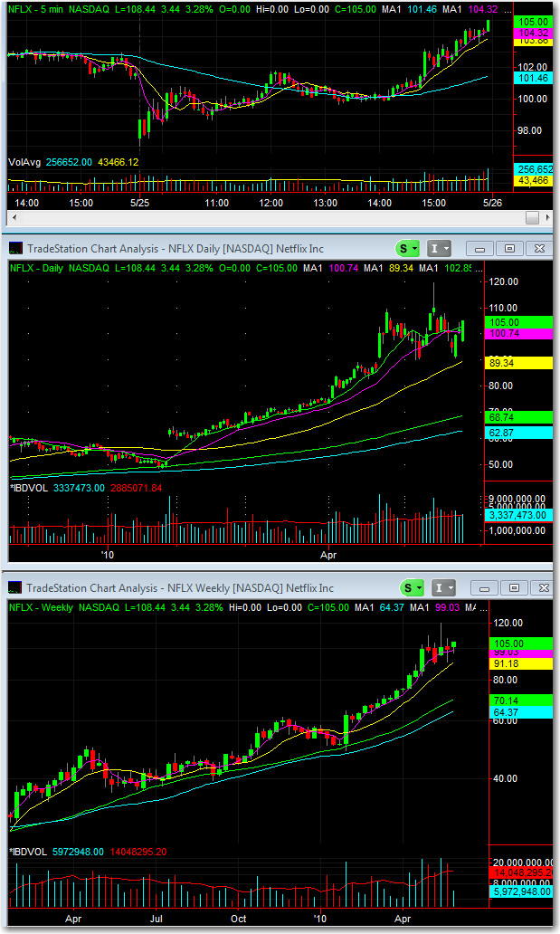Click the '10 year marker on Daily axis
This screenshot has height=934, width=560.
(108, 555)
